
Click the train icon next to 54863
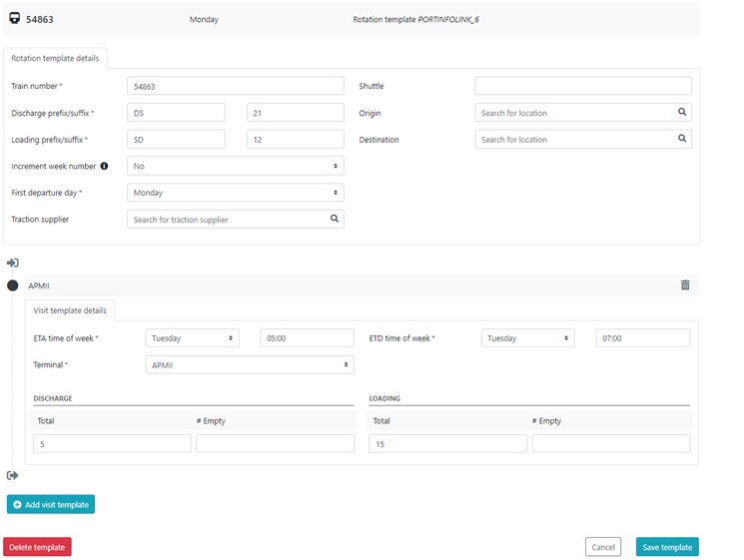pyautogui.click(x=15, y=19)
